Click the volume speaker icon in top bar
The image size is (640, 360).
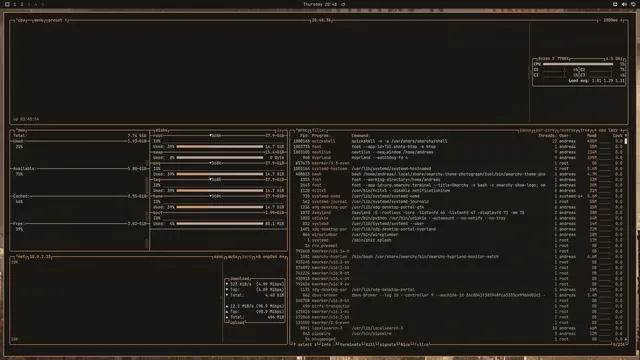[624, 4]
